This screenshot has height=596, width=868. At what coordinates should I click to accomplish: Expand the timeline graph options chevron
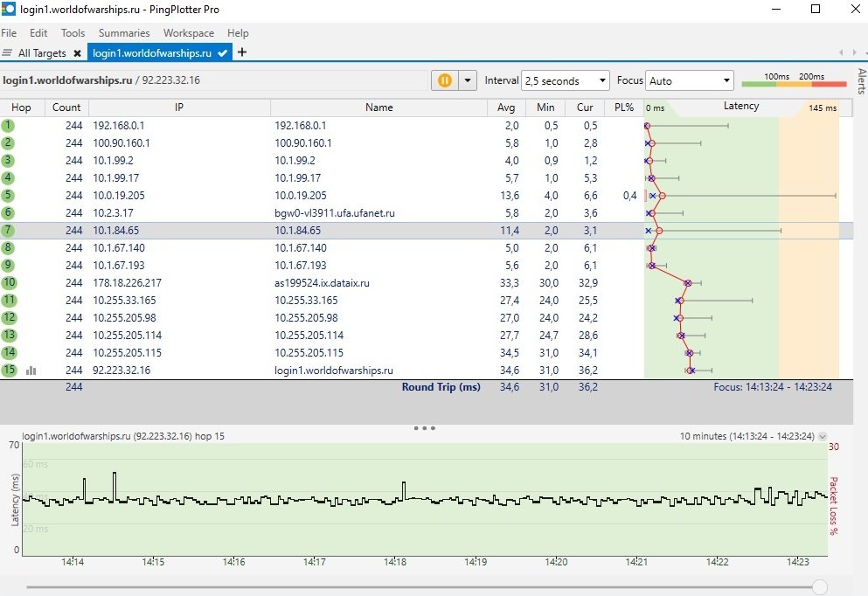click(x=822, y=437)
